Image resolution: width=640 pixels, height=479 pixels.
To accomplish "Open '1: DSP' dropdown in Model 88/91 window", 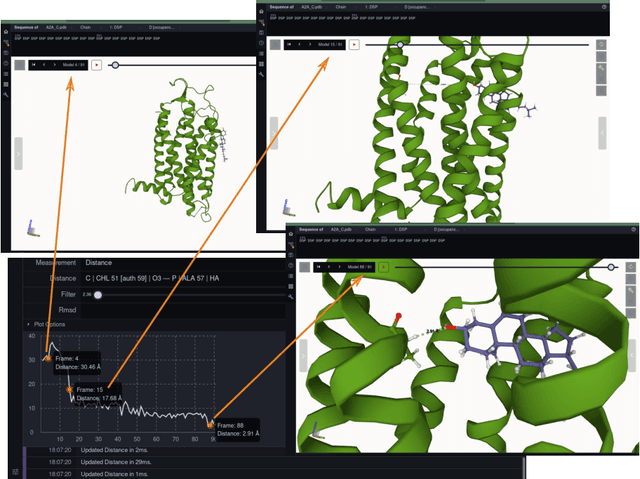I will pyautogui.click(x=401, y=229).
